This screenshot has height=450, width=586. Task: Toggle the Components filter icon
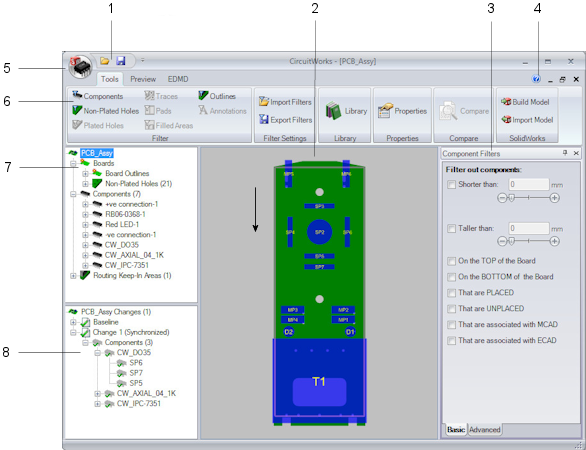point(77,95)
